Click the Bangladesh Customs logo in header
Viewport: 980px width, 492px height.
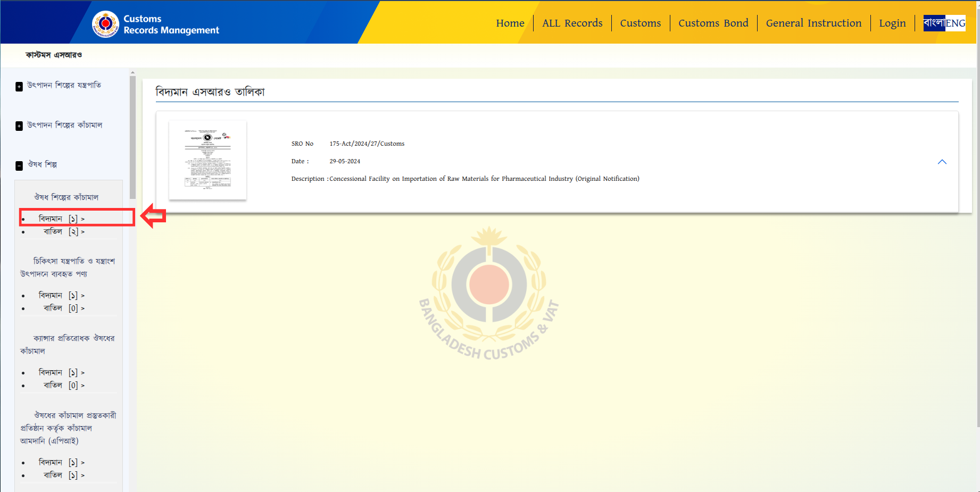105,24
